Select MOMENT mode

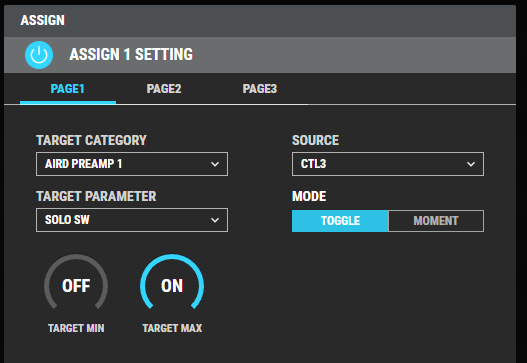pos(436,221)
